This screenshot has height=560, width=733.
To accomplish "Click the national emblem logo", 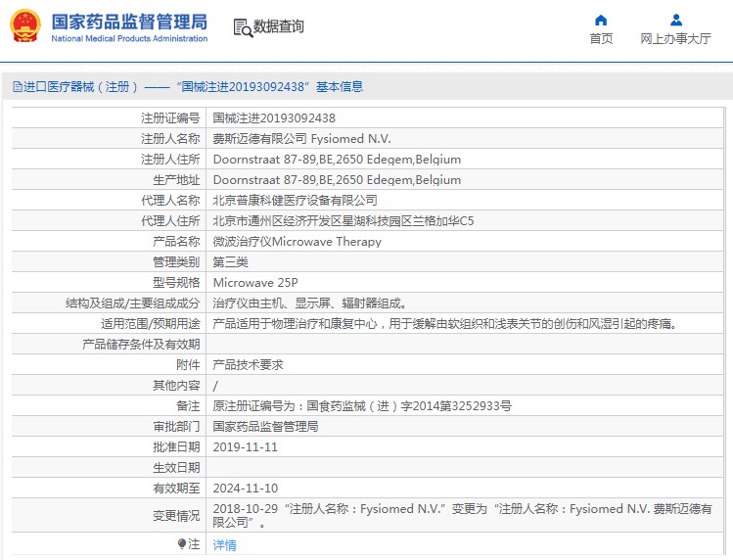I will tap(25, 26).
